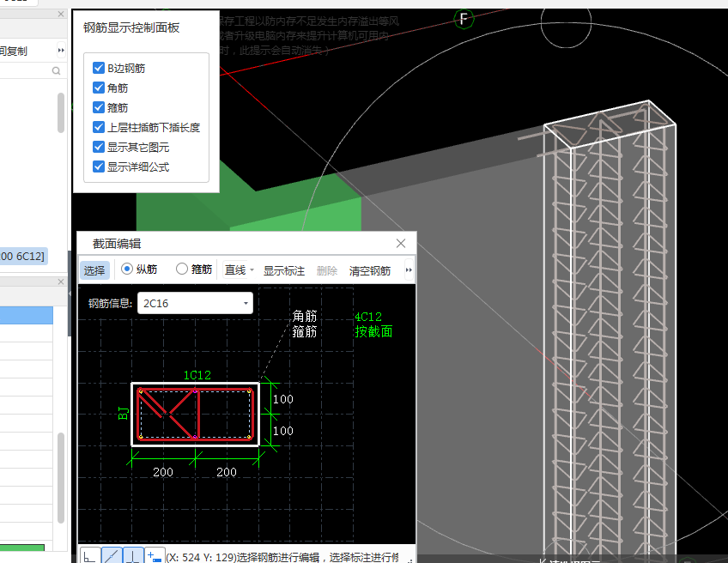Select the highlighted blue row in left list

click(x=26, y=315)
